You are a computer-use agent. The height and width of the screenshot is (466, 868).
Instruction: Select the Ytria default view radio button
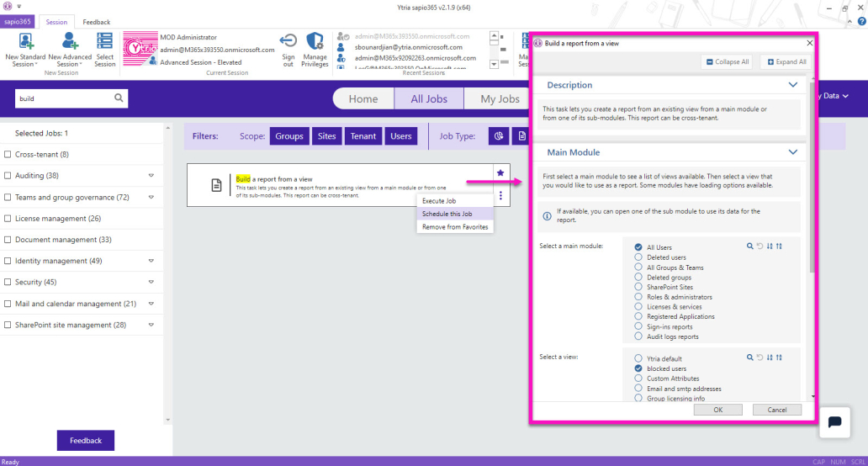click(638, 358)
